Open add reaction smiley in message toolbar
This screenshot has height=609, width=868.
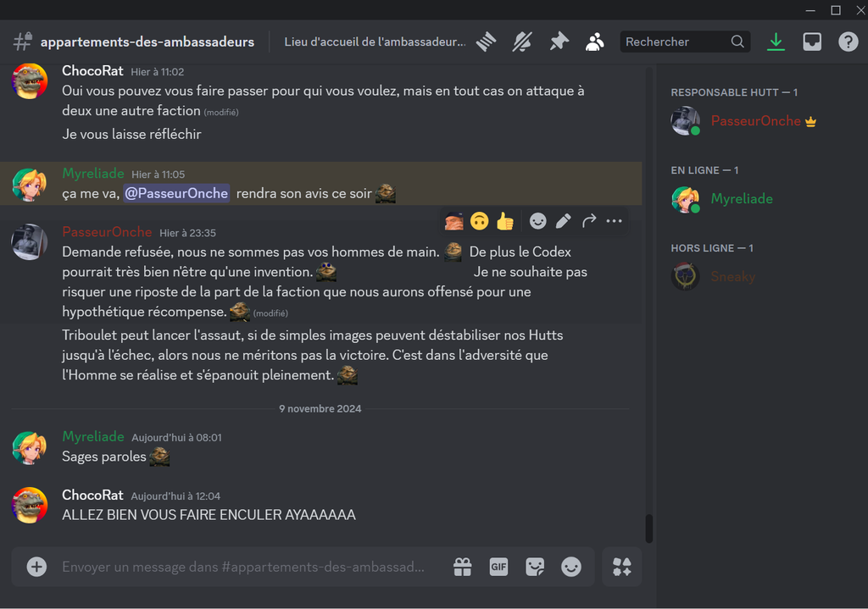pyautogui.click(x=537, y=221)
